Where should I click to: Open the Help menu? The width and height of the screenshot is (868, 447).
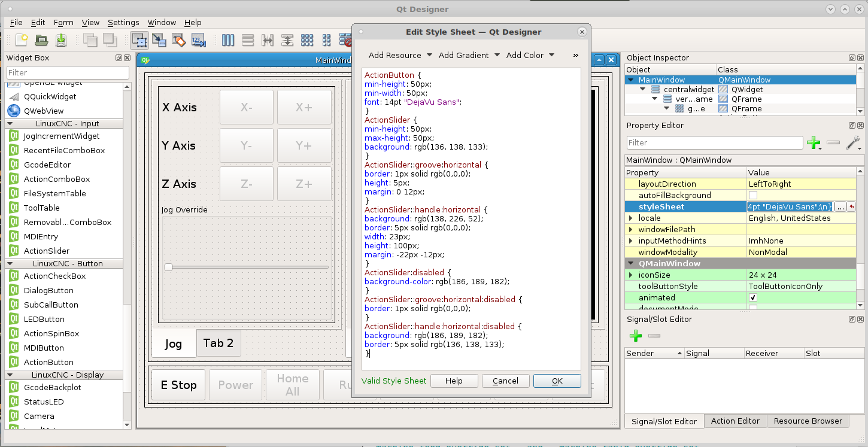click(193, 22)
